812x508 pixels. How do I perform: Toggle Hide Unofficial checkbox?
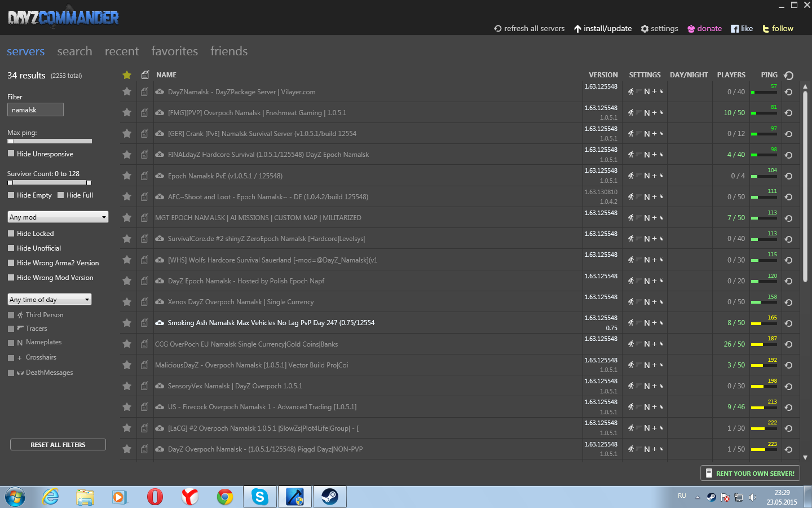click(11, 248)
